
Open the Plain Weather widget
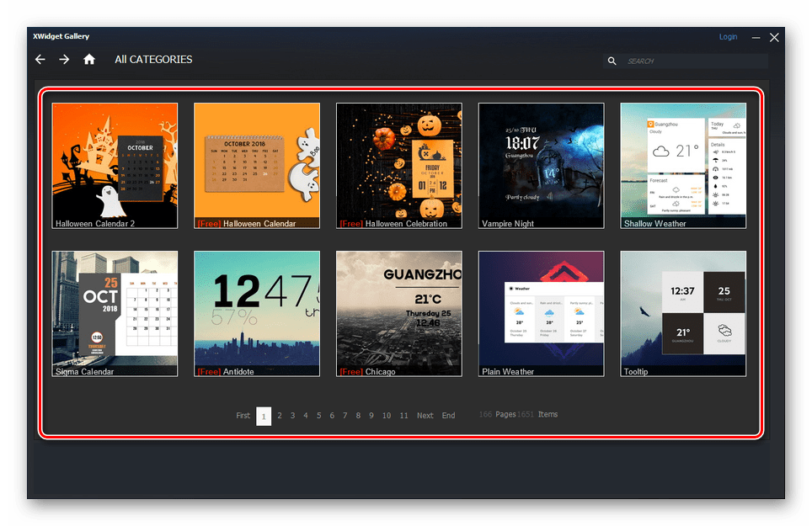(541, 313)
